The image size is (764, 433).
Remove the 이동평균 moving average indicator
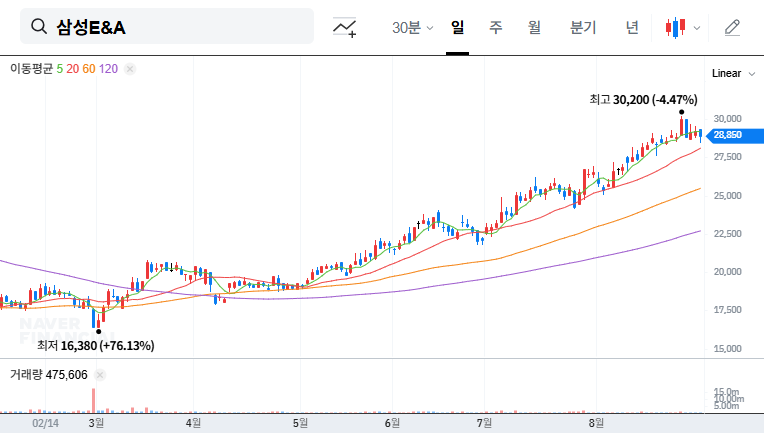click(x=130, y=69)
